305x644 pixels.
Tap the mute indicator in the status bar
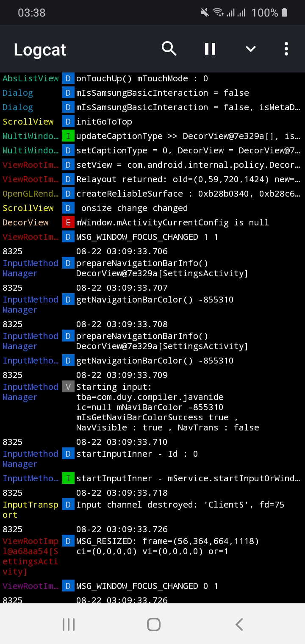pos(205,12)
